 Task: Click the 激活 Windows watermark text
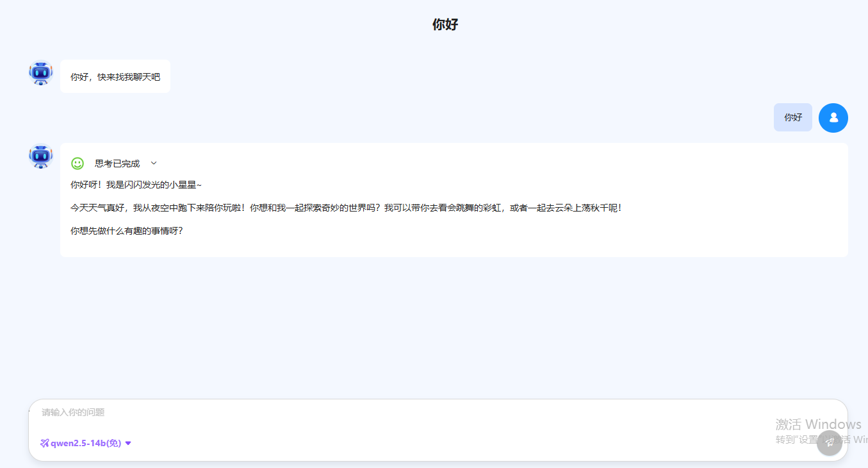coord(818,424)
